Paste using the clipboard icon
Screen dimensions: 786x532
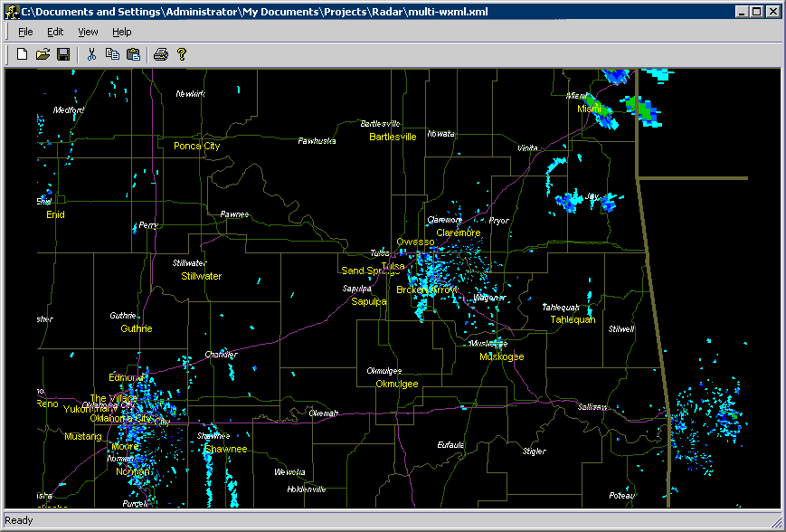tap(131, 53)
